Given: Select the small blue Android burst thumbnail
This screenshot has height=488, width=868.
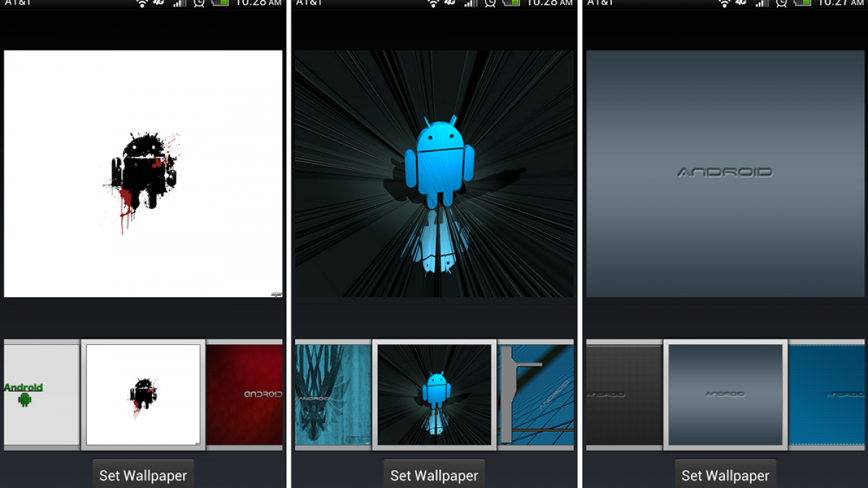Looking at the screenshot, I should click(x=435, y=395).
